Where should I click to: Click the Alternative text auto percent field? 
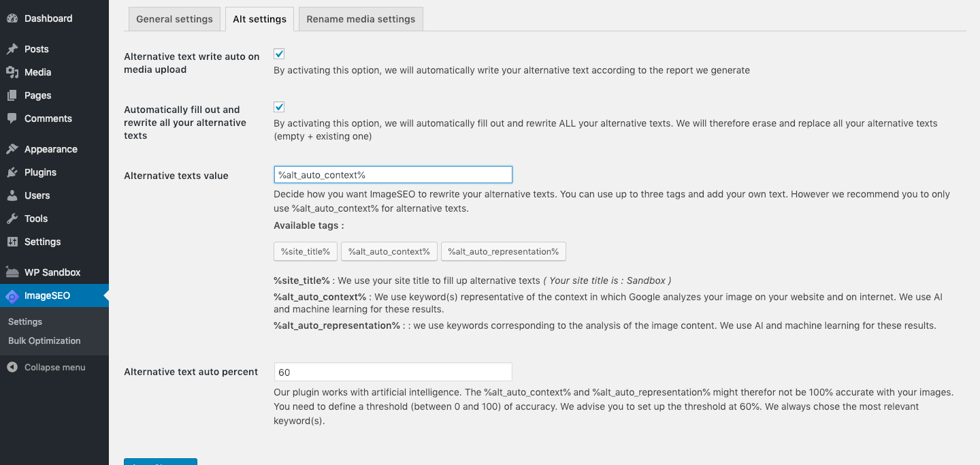click(393, 372)
